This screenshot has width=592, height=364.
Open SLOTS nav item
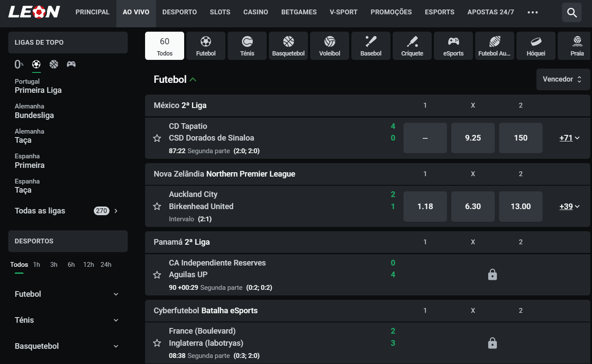(x=220, y=12)
